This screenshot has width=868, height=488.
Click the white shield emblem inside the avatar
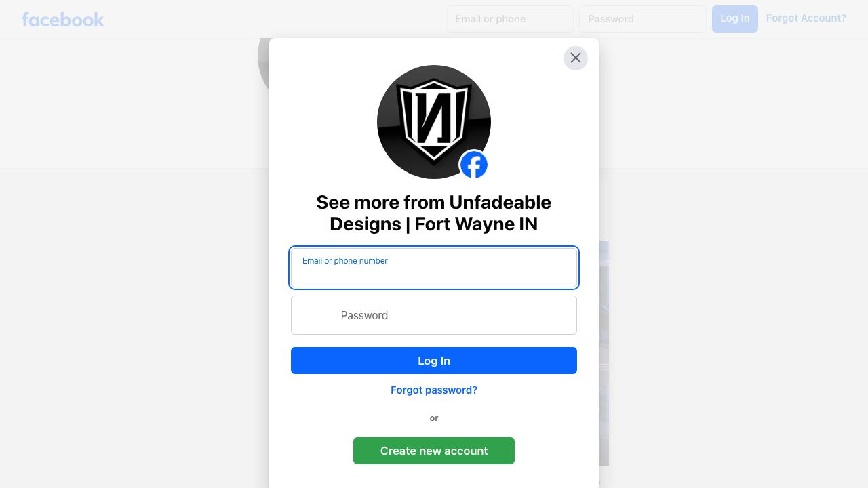(434, 121)
